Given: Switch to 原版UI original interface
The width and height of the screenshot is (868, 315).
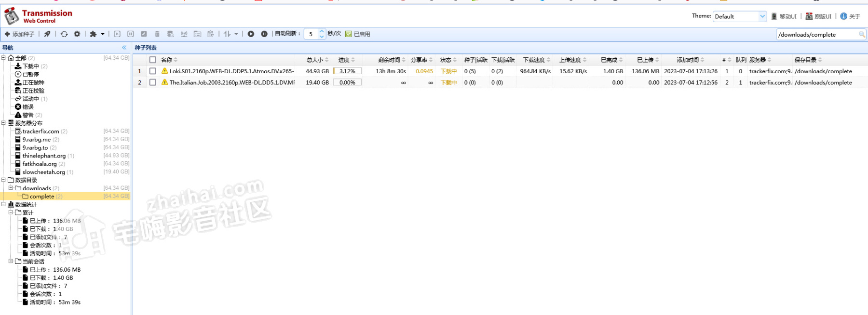Looking at the screenshot, I should (x=819, y=16).
